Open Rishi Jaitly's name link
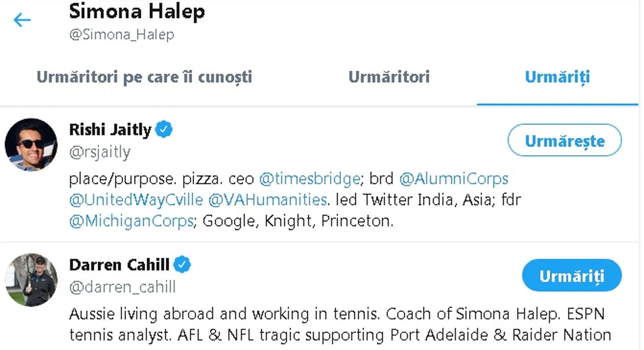Viewport: 644px width, 350px height. coord(110,130)
